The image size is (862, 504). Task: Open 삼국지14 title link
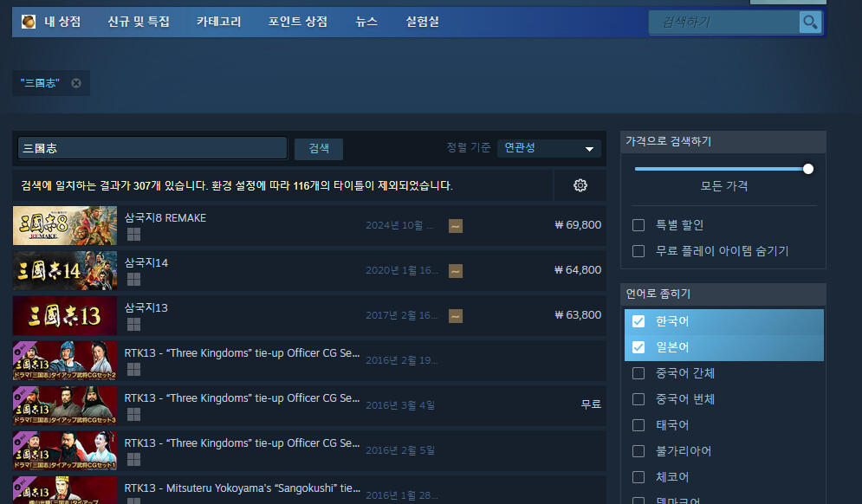(x=146, y=263)
